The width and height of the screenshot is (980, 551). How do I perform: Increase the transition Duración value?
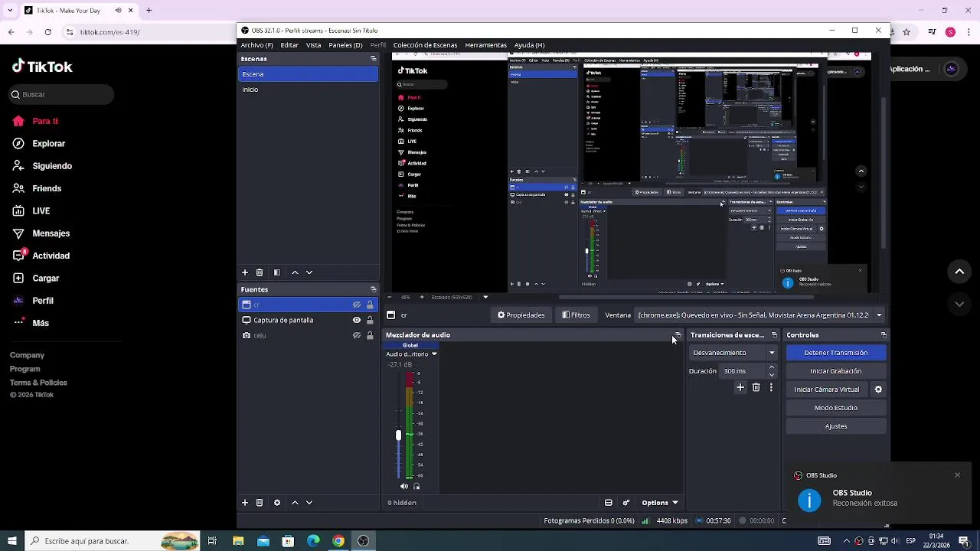(771, 367)
